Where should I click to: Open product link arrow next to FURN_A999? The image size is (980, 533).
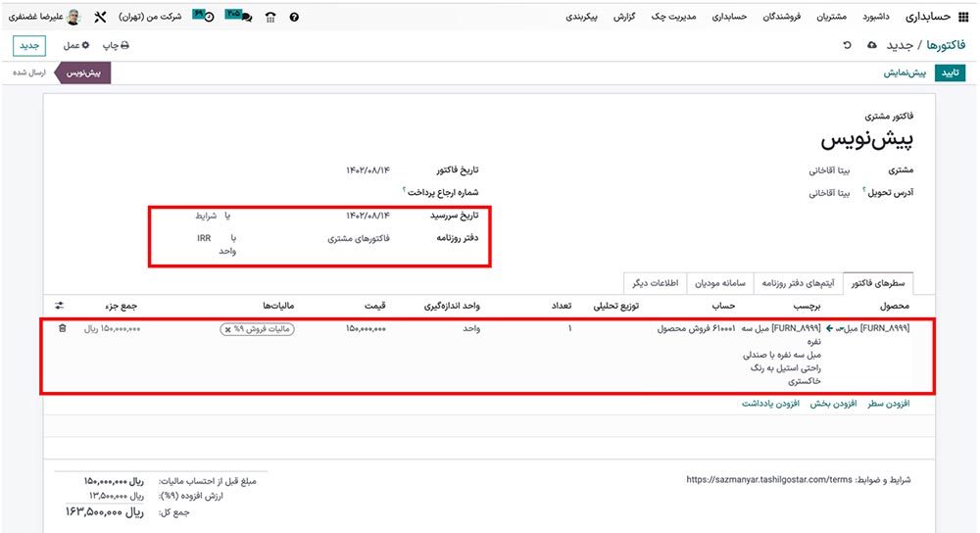point(829,328)
